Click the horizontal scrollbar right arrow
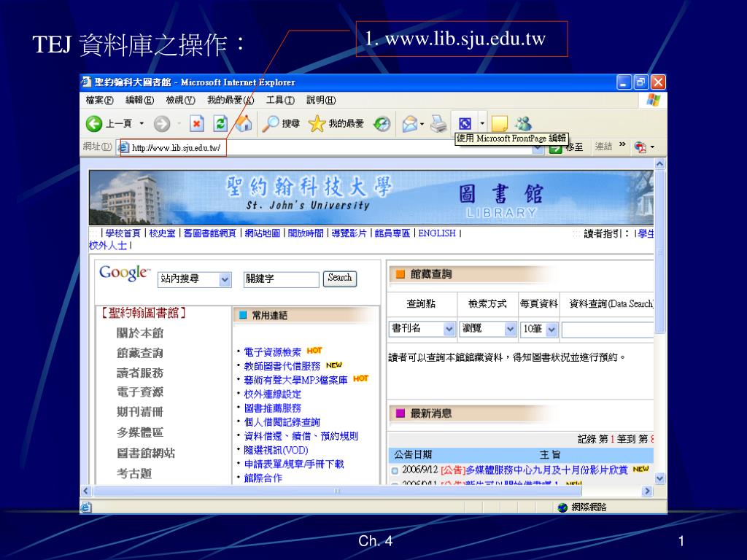 [647, 491]
